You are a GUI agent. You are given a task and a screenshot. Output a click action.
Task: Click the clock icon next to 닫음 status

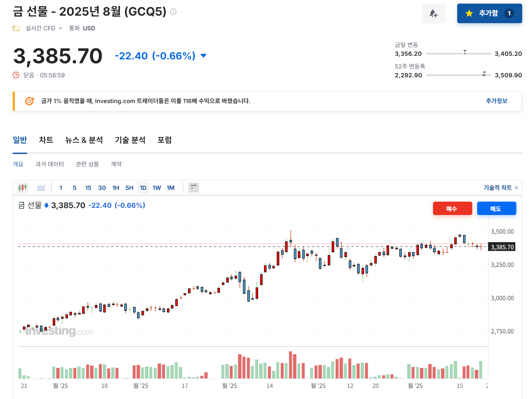16,75
